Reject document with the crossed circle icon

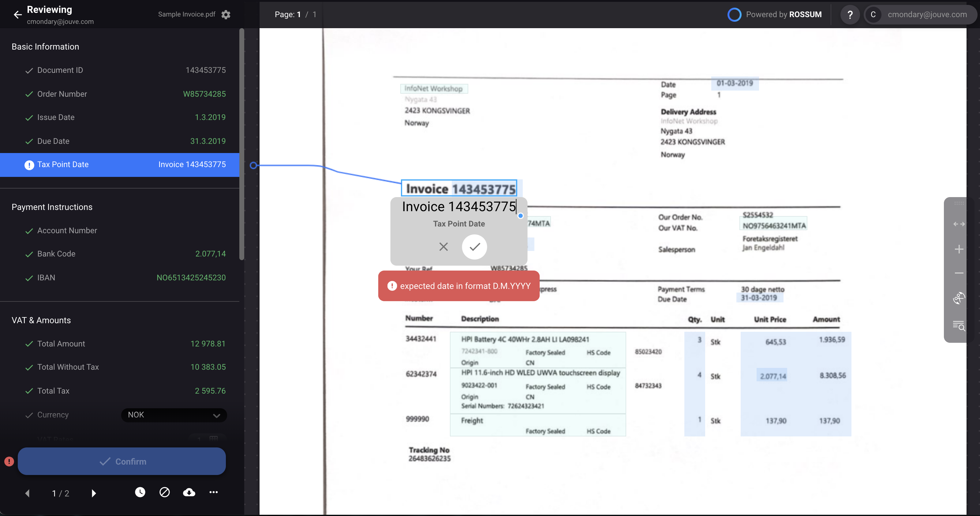pos(164,492)
